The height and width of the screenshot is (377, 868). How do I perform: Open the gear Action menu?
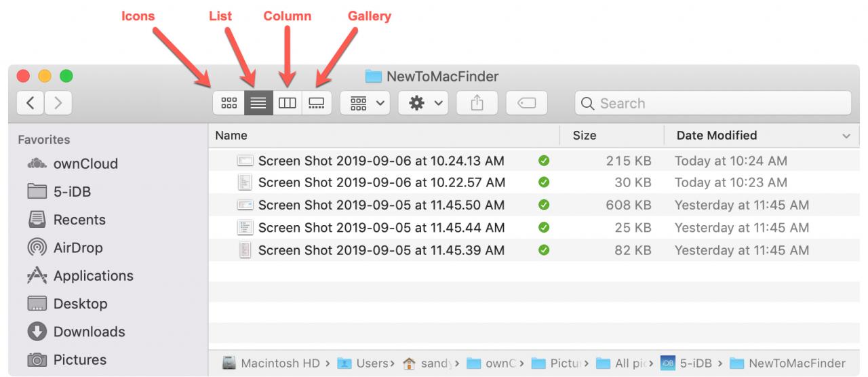click(423, 103)
